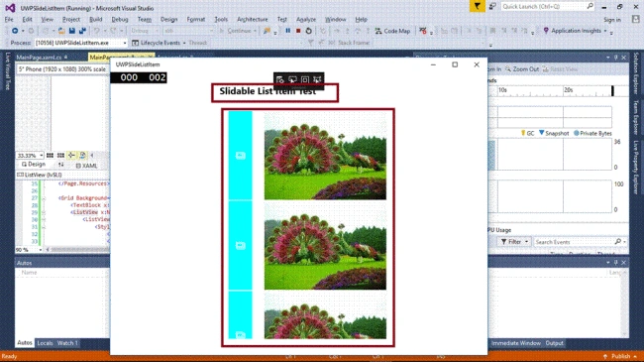Click the button icon on second list item

pyautogui.click(x=241, y=246)
